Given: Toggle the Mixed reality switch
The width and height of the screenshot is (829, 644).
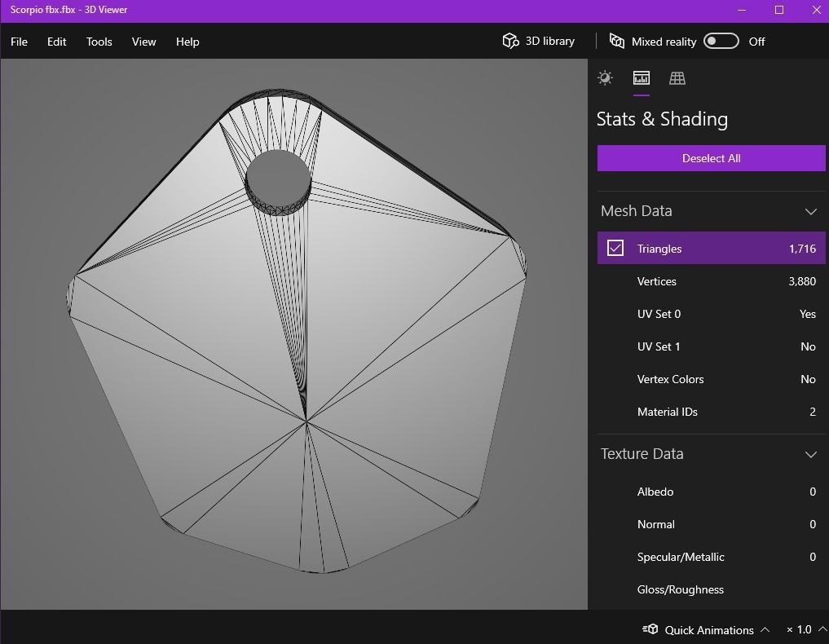Looking at the screenshot, I should tap(721, 41).
